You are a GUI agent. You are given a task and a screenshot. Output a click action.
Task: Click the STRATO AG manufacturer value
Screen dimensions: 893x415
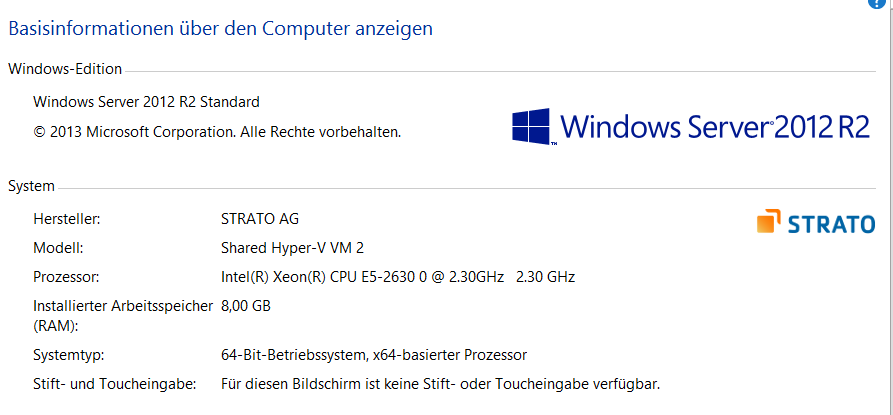[259, 218]
